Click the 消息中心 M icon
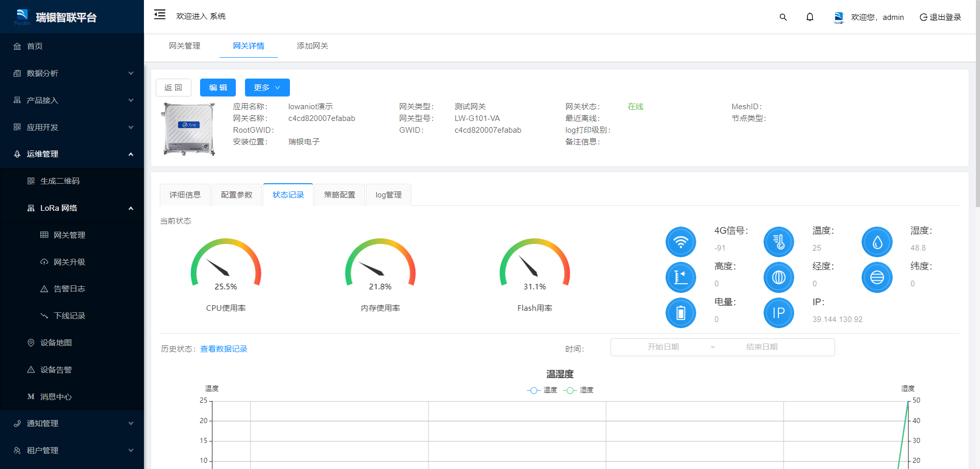980x469 pixels. tap(31, 397)
